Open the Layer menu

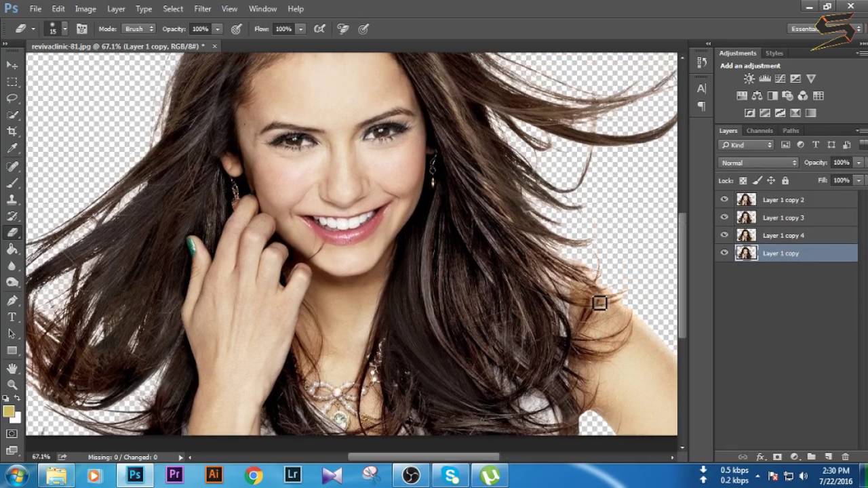[x=116, y=9]
